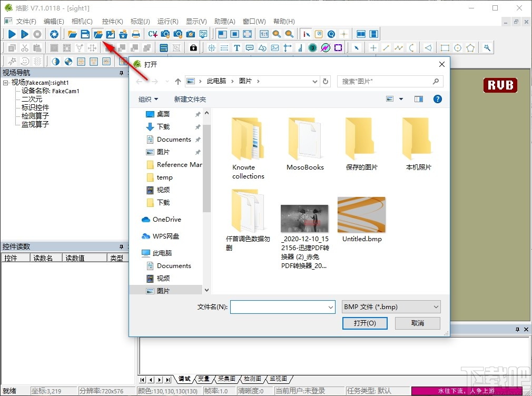Open the 组织 dropdown menu
The image size is (532, 396).
pos(148,99)
